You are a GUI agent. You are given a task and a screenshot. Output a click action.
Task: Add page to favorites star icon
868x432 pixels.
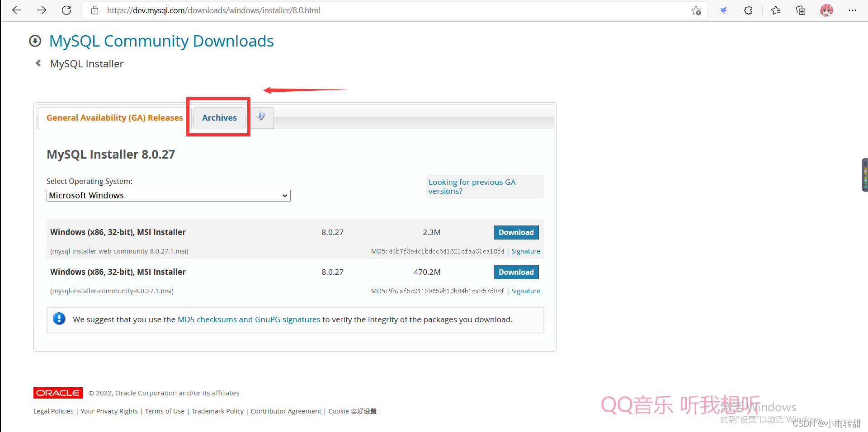coord(696,10)
